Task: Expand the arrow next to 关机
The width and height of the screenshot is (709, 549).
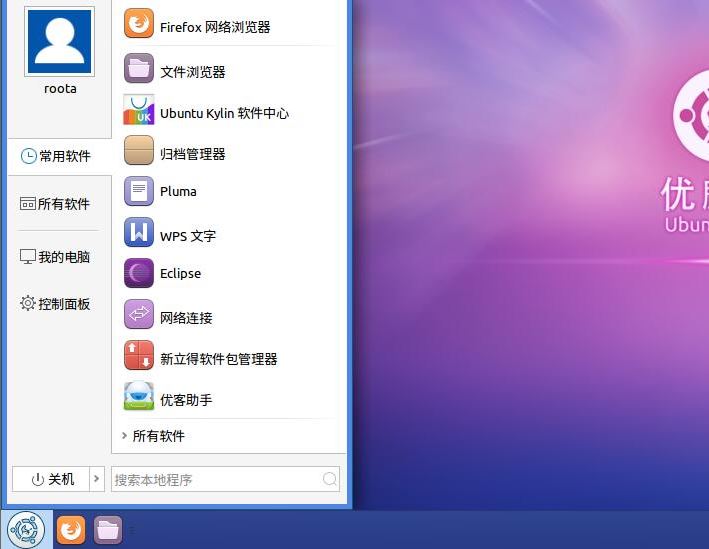Action: 97,479
